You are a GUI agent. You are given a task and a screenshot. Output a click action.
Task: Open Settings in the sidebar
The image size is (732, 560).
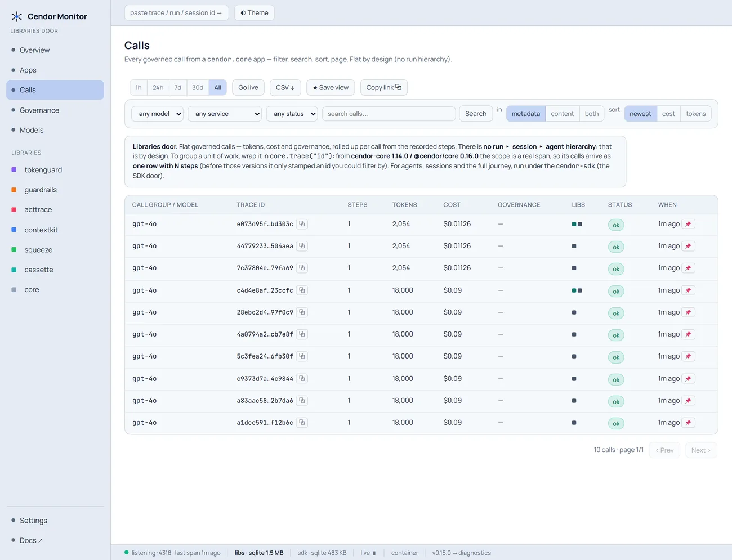point(55,521)
